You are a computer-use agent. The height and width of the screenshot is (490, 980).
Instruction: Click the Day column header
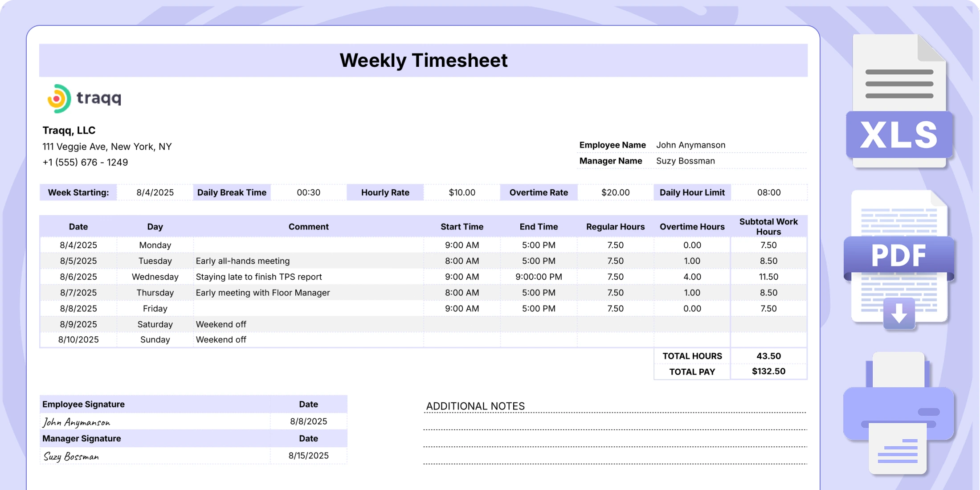pyautogui.click(x=155, y=227)
